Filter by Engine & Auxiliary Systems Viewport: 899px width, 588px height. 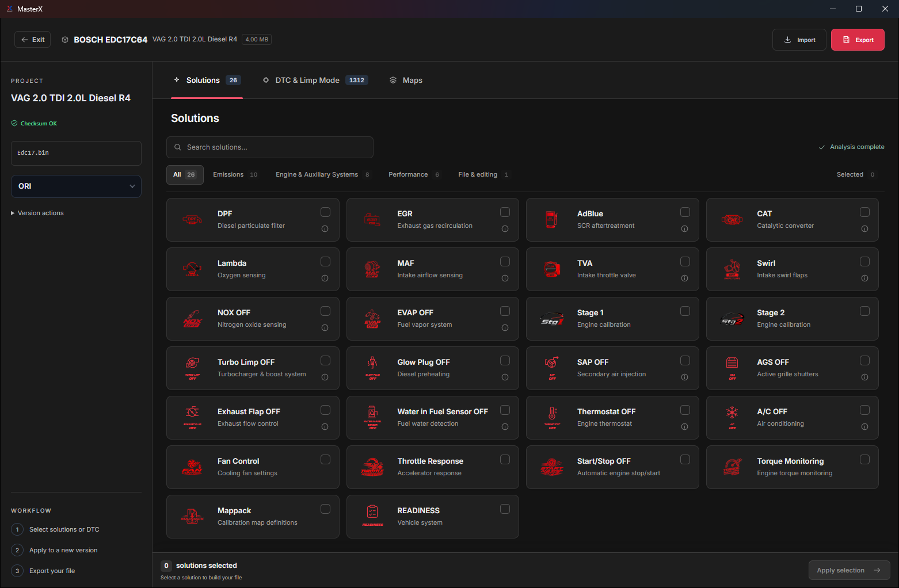(323, 175)
